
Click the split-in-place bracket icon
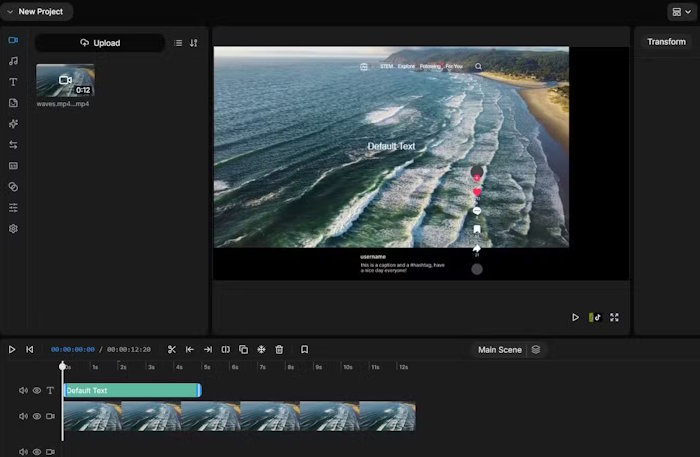coord(225,349)
